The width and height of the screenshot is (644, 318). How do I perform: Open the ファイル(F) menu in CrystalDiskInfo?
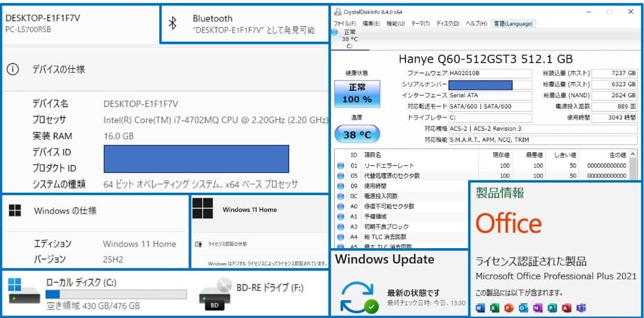tap(345, 24)
